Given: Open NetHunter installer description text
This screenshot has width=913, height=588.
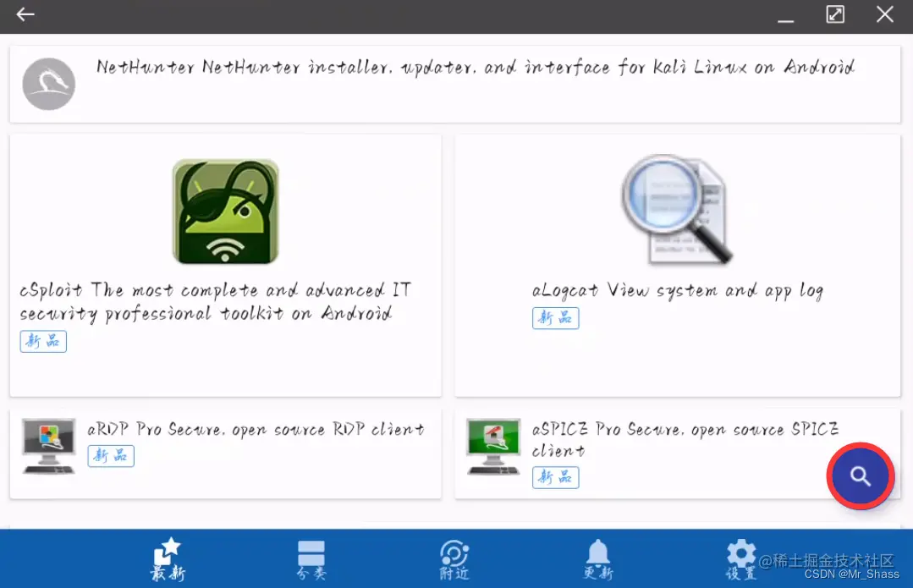Looking at the screenshot, I should pyautogui.click(x=476, y=68).
